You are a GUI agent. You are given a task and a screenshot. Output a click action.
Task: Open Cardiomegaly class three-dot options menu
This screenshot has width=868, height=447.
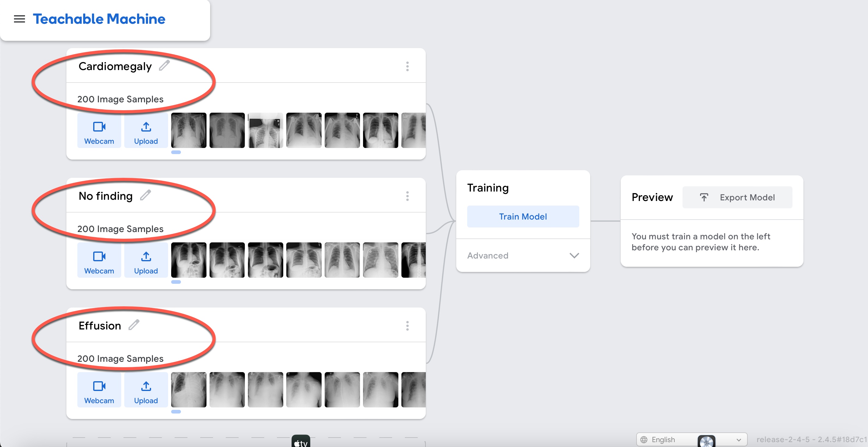[407, 66]
